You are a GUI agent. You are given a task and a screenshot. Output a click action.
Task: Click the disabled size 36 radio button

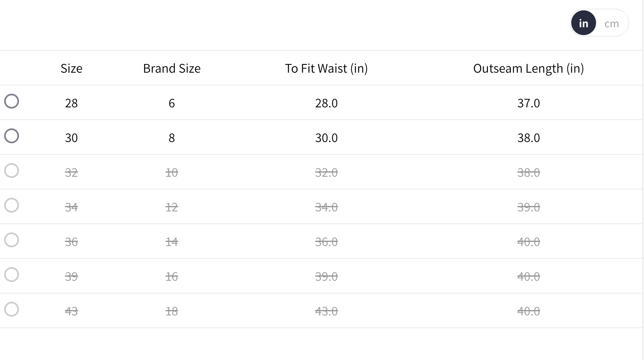12,240
